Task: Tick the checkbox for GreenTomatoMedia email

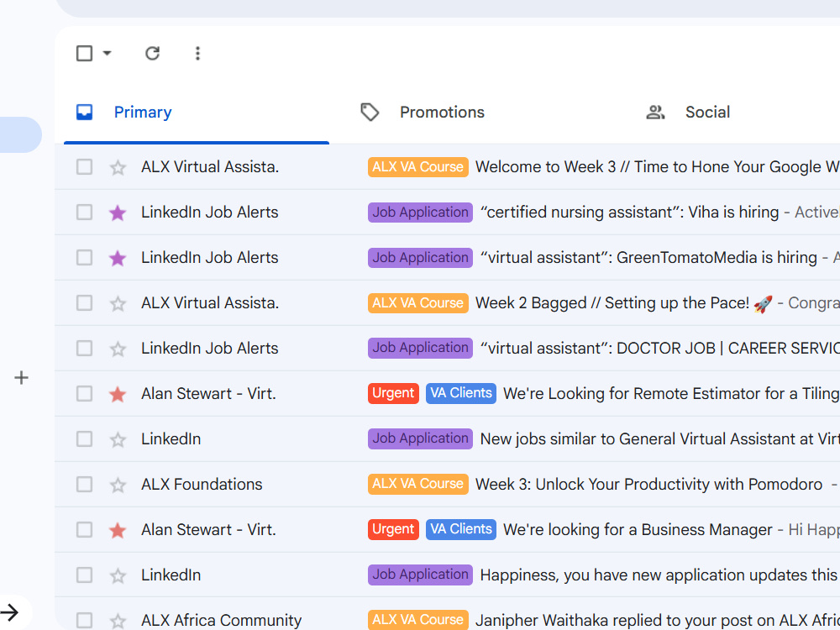Action: [x=84, y=258]
